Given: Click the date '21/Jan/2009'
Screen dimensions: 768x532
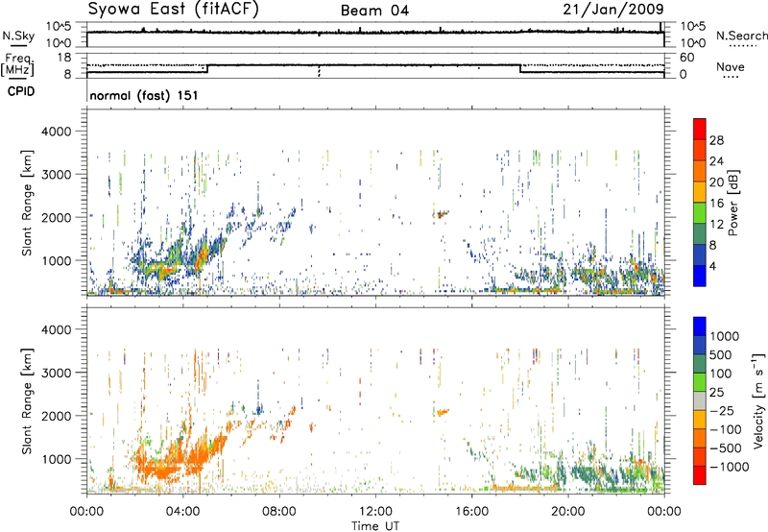Looking at the screenshot, I should pyautogui.click(x=613, y=9).
